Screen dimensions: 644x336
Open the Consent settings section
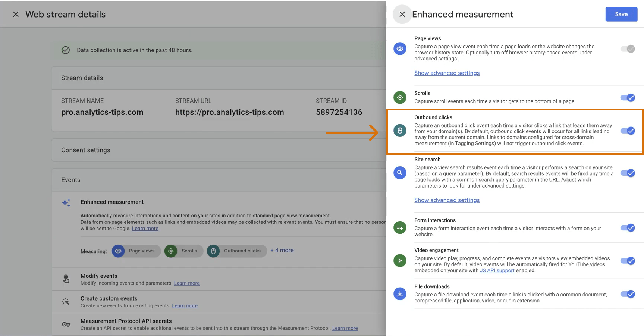pos(219,150)
